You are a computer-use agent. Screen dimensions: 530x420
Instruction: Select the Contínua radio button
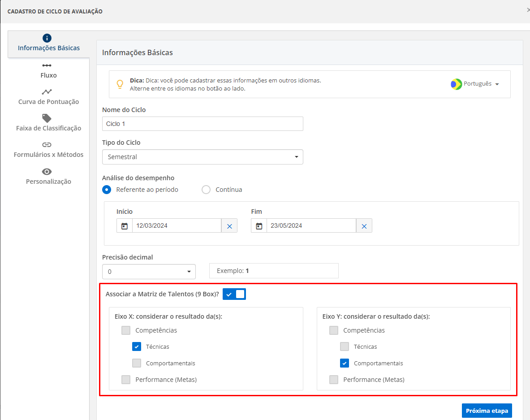pyautogui.click(x=206, y=190)
